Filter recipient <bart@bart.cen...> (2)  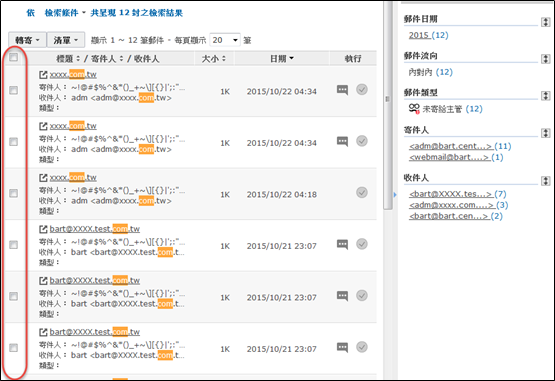click(456, 216)
